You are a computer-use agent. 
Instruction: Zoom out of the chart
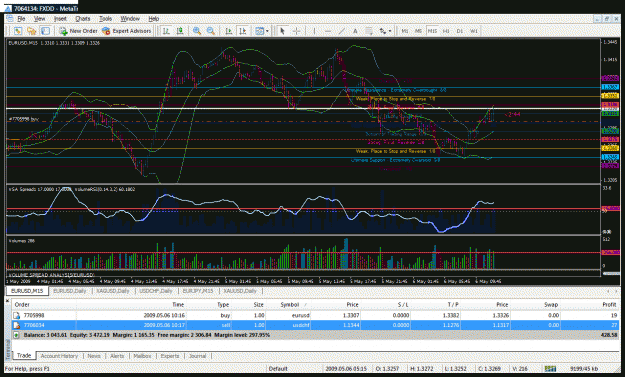pos(211,31)
